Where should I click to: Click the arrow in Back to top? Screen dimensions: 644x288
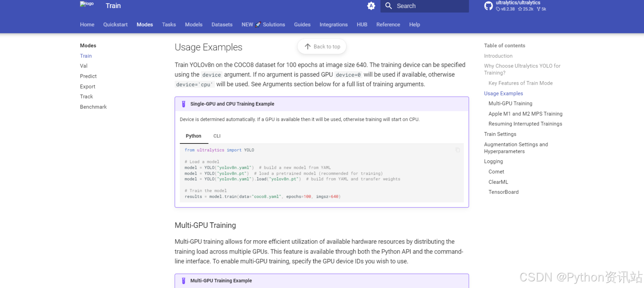[x=308, y=47]
